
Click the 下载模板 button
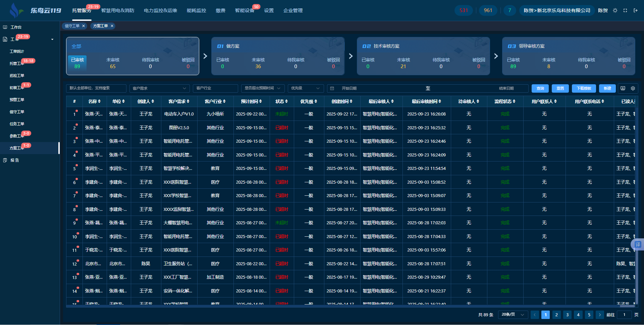click(584, 88)
